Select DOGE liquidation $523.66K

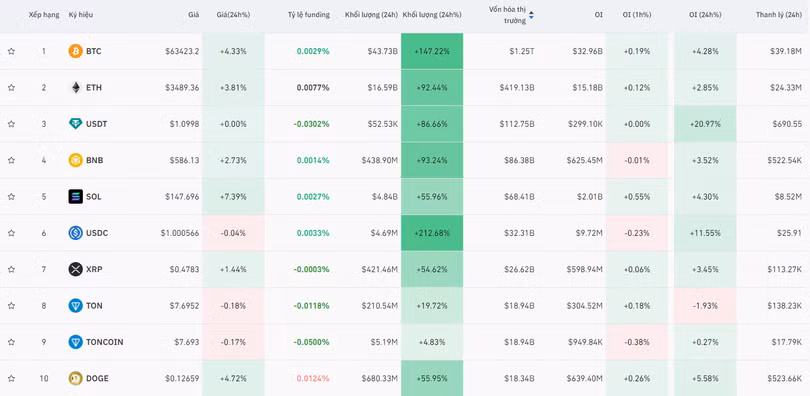(784, 378)
